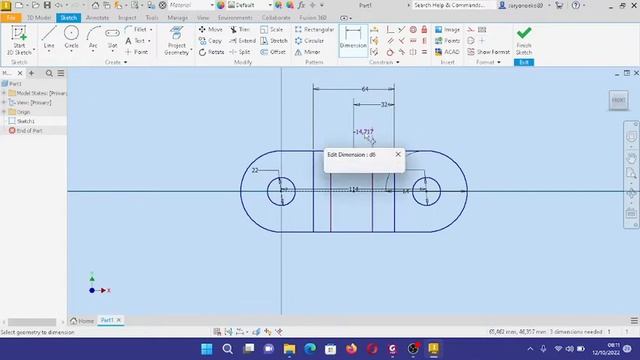Activate the Scale tool
This screenshot has height=360, width=640.
pyautogui.click(x=272, y=29)
